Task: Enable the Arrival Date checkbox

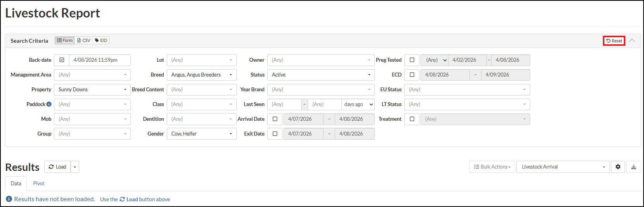Action: click(275, 119)
